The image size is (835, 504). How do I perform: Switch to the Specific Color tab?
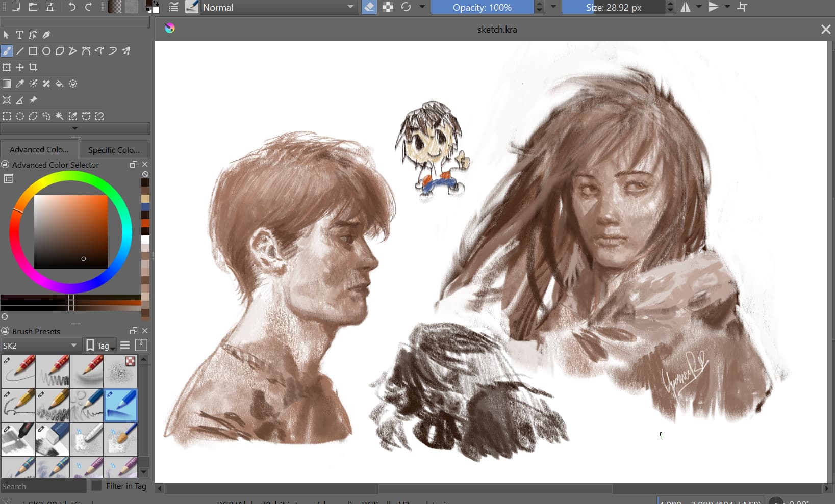click(x=113, y=150)
